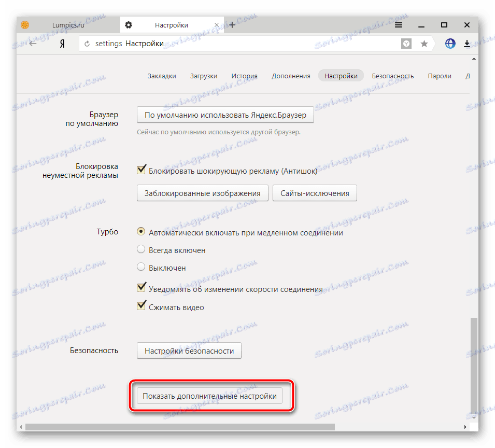Image resolution: width=495 pixels, height=448 pixels.
Task: Maximize the browser window
Action: click(x=444, y=25)
